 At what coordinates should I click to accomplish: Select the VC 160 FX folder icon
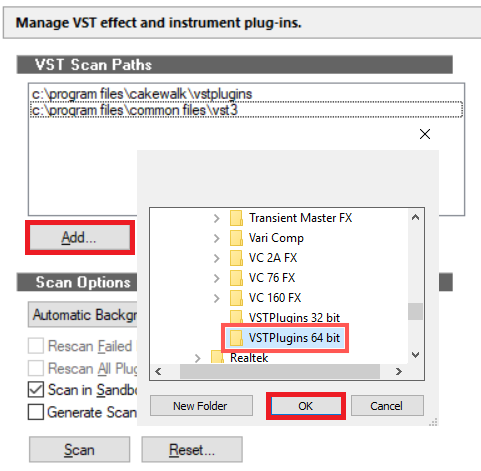[236, 298]
